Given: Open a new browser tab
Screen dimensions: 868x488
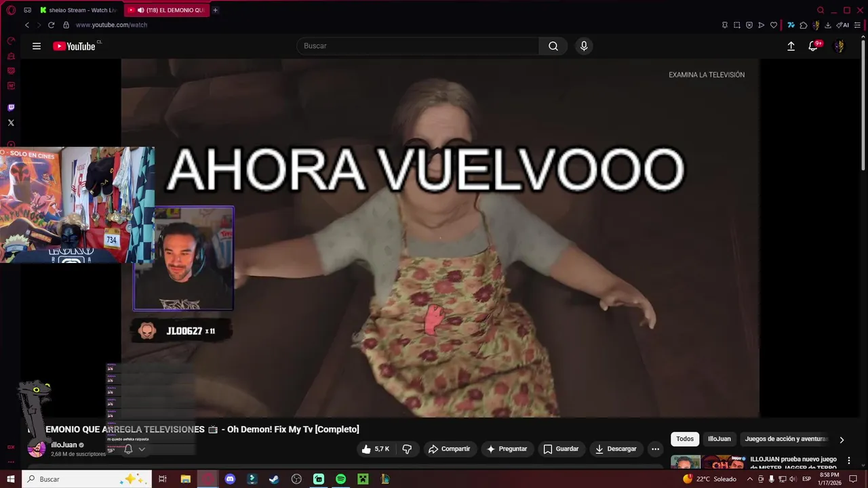Looking at the screenshot, I should click(215, 10).
